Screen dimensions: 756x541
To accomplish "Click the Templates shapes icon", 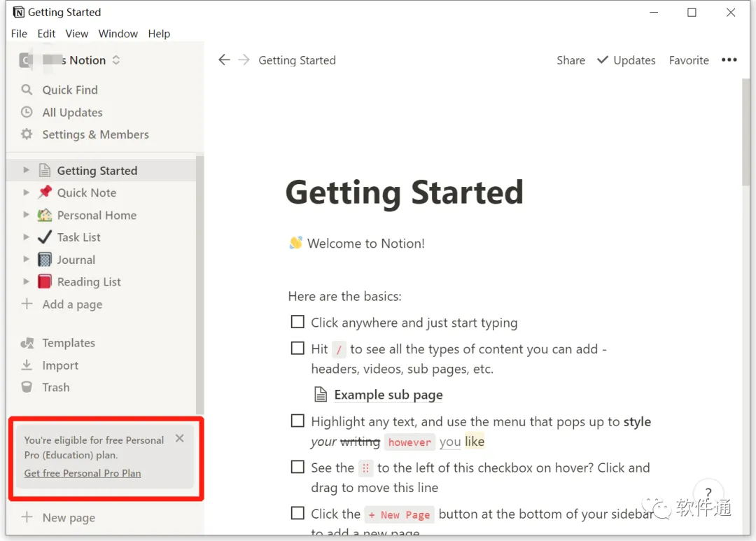I will click(27, 343).
